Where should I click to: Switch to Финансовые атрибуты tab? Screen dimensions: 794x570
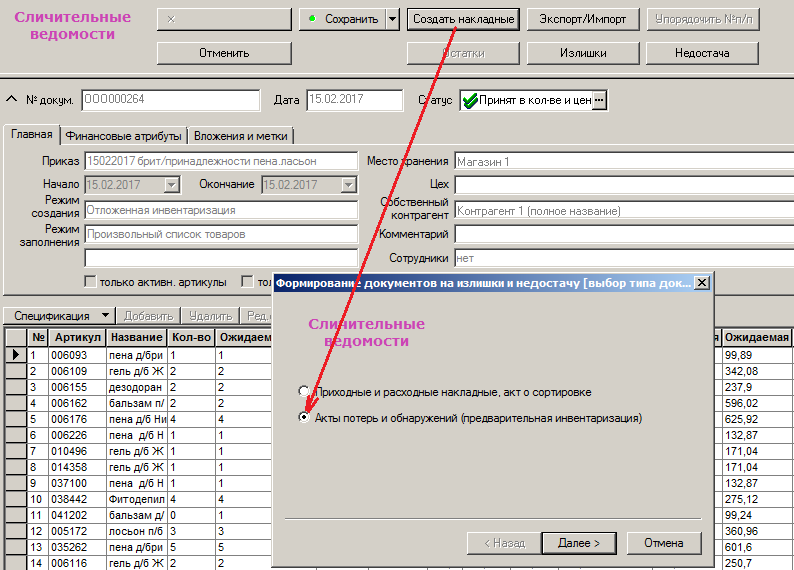[x=124, y=136]
